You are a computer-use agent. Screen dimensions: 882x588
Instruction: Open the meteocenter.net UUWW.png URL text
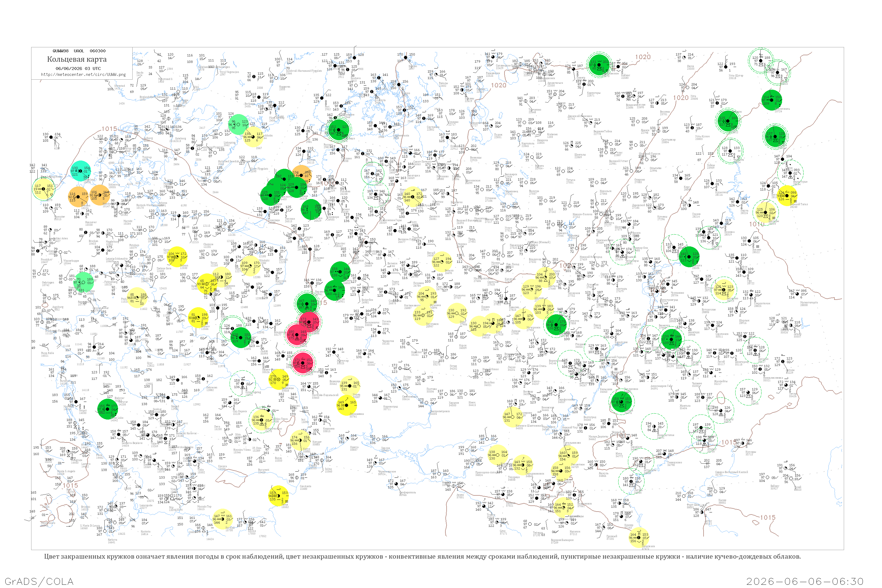pyautogui.click(x=83, y=75)
